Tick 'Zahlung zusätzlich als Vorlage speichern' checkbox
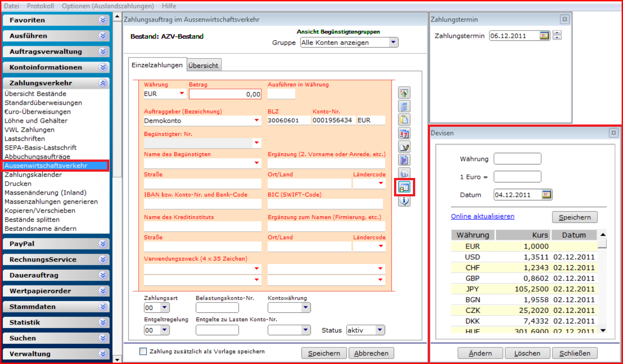This screenshot has height=364, width=623. point(143,351)
